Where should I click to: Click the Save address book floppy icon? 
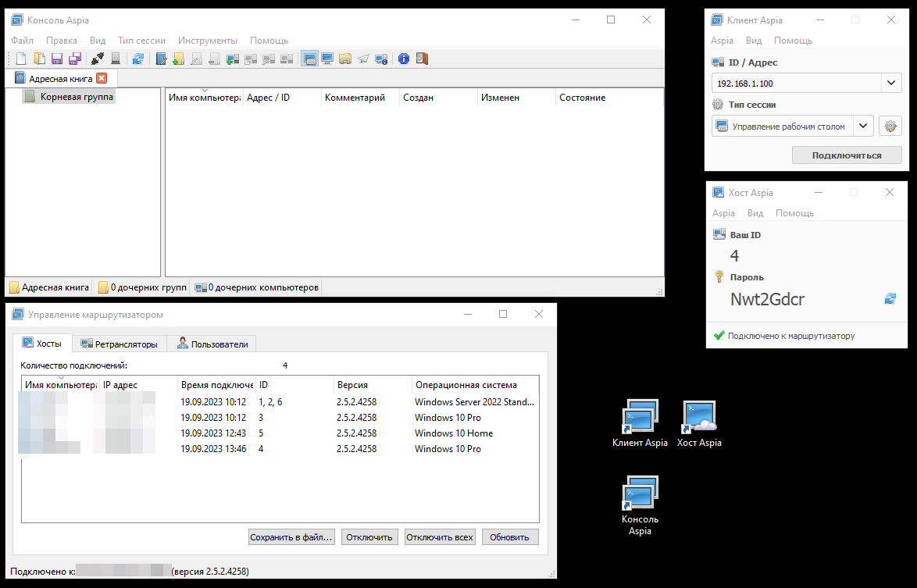pos(57,59)
